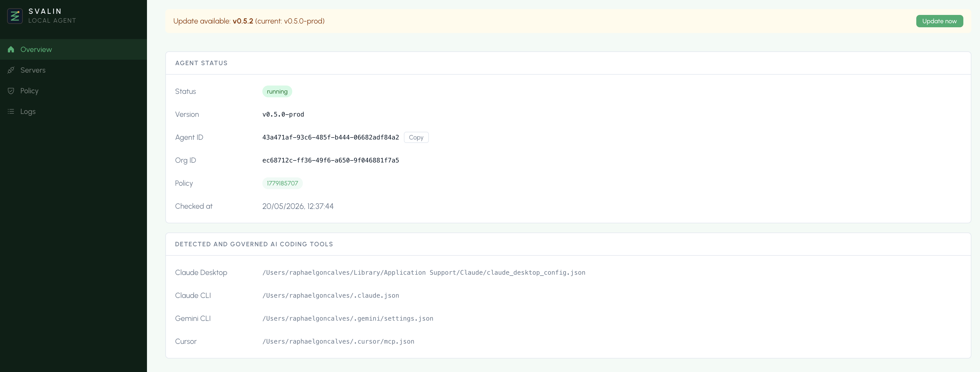Image resolution: width=980 pixels, height=372 pixels.
Task: Copy the Agent ID
Action: tap(416, 137)
